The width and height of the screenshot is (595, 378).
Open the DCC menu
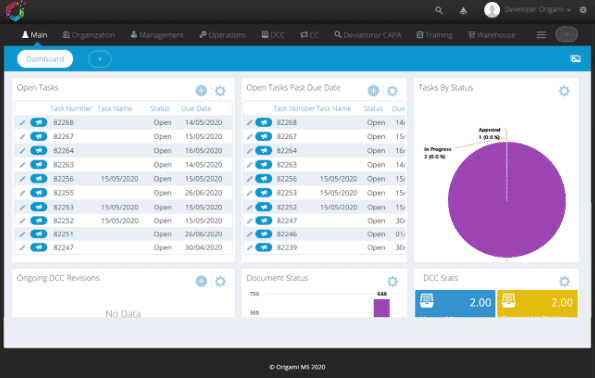click(273, 35)
